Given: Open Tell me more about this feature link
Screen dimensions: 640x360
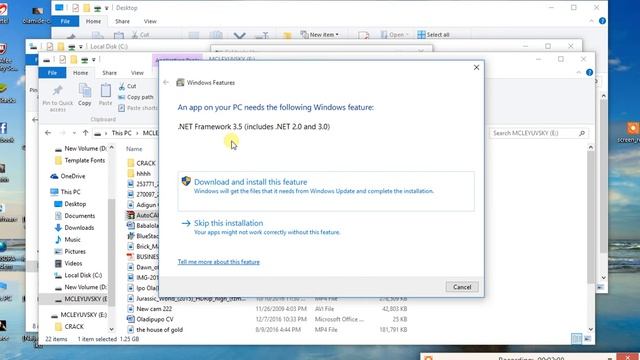Looking at the screenshot, I should coord(218,262).
